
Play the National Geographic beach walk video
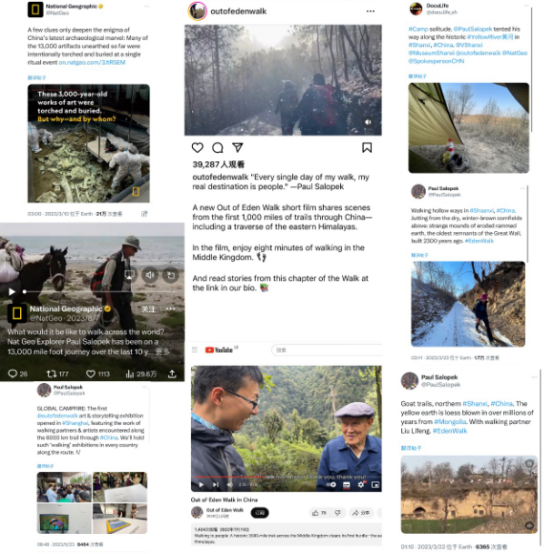point(12,291)
